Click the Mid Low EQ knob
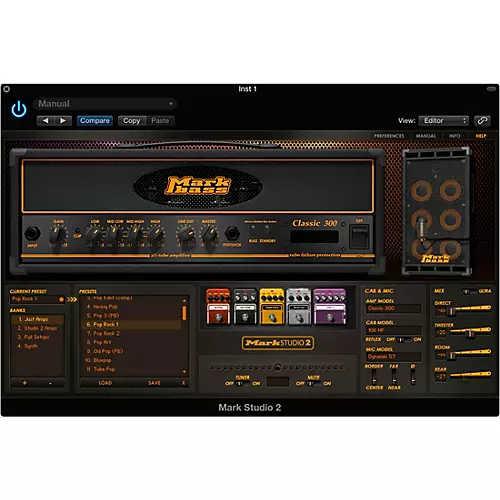This screenshot has width=500, height=500. point(114,235)
